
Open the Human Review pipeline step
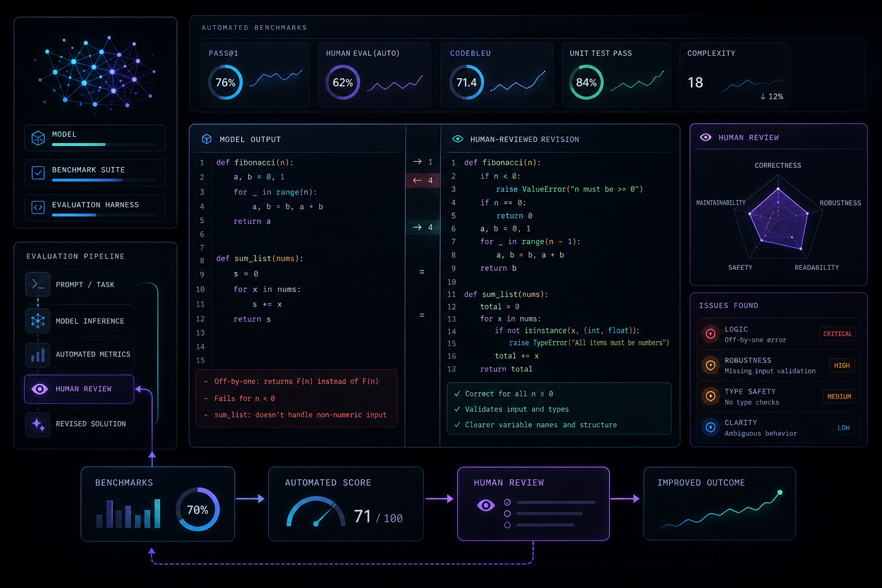79,389
